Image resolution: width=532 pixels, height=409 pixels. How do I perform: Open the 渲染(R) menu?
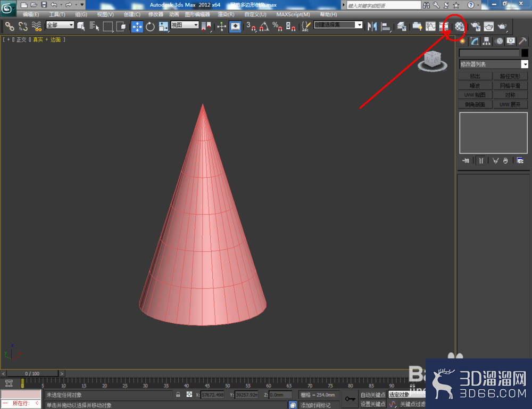[x=226, y=14]
